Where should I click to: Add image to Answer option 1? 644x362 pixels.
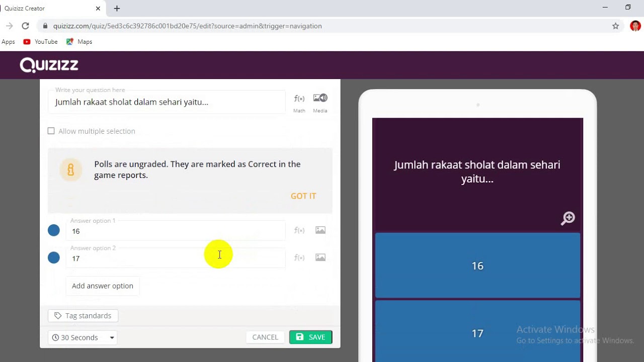(320, 230)
